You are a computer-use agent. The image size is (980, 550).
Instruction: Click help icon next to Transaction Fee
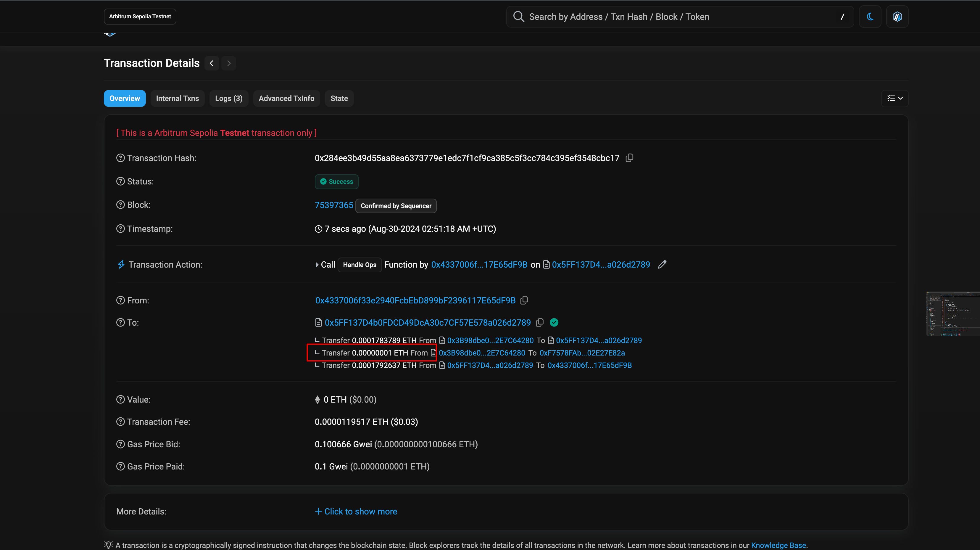pos(121,422)
